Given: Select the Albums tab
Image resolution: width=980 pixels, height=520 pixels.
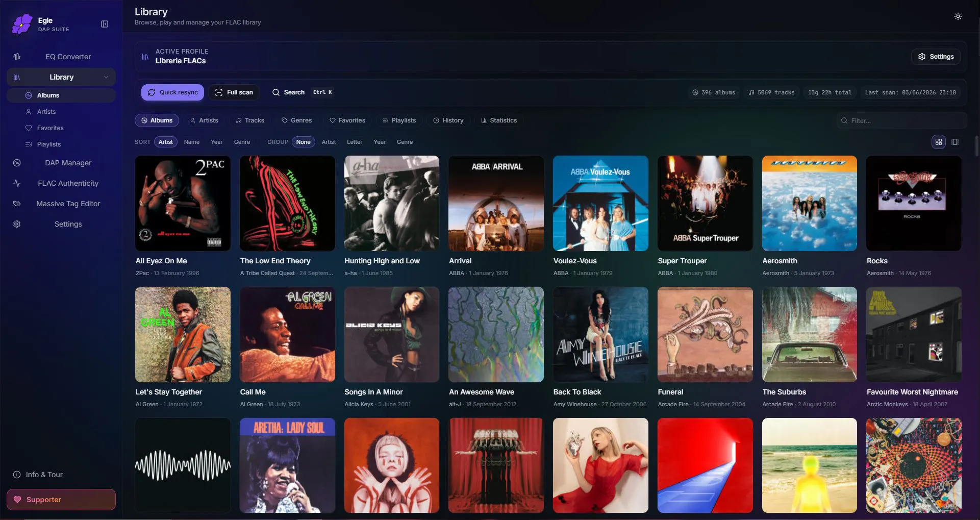Looking at the screenshot, I should point(157,120).
